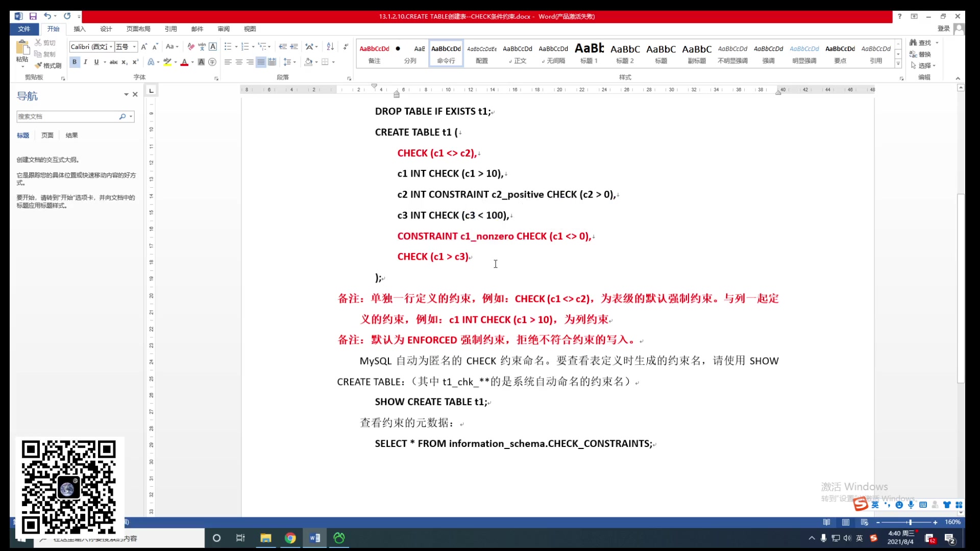Screen dimensions: 980x551
Task: Toggle Italic formatting button
Action: [85, 62]
